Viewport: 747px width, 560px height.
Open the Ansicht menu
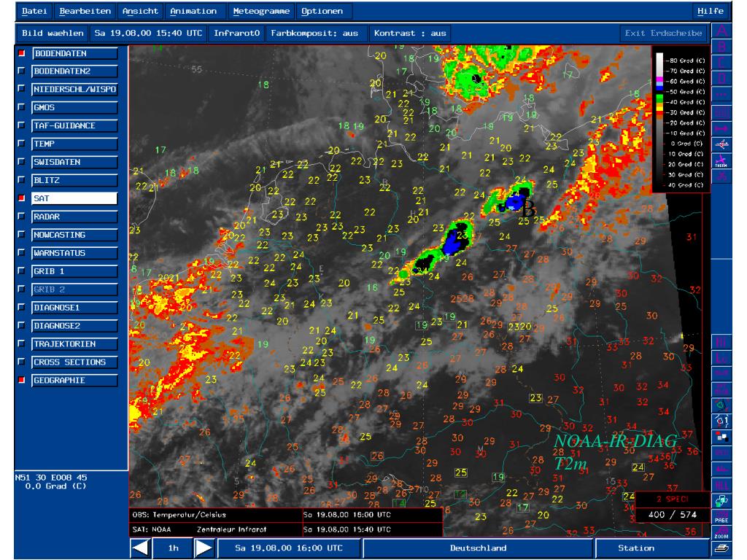pyautogui.click(x=139, y=11)
